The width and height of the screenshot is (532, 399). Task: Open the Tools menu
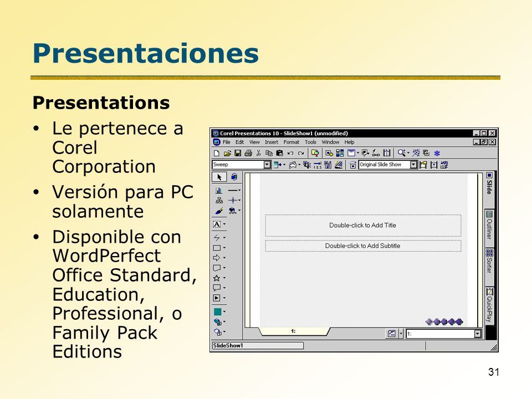point(310,142)
